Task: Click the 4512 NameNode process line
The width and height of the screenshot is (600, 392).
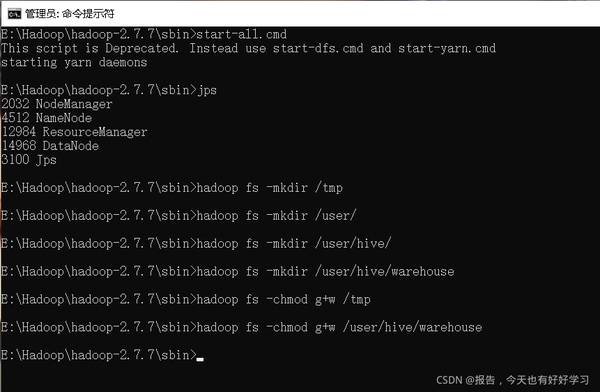Action: [x=46, y=118]
